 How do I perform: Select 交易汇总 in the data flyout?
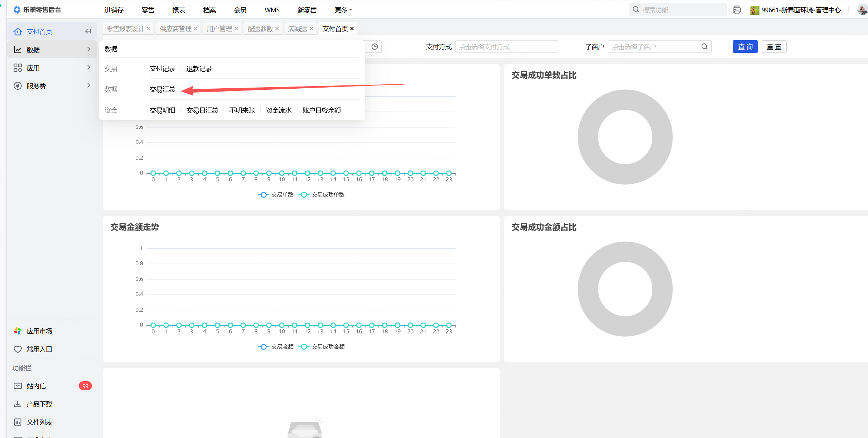tap(162, 89)
